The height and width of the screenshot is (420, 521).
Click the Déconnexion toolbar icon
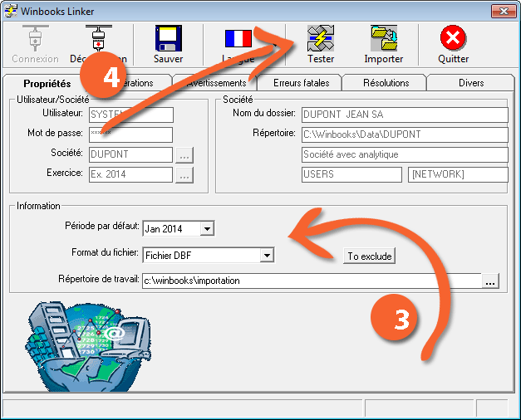(99, 38)
